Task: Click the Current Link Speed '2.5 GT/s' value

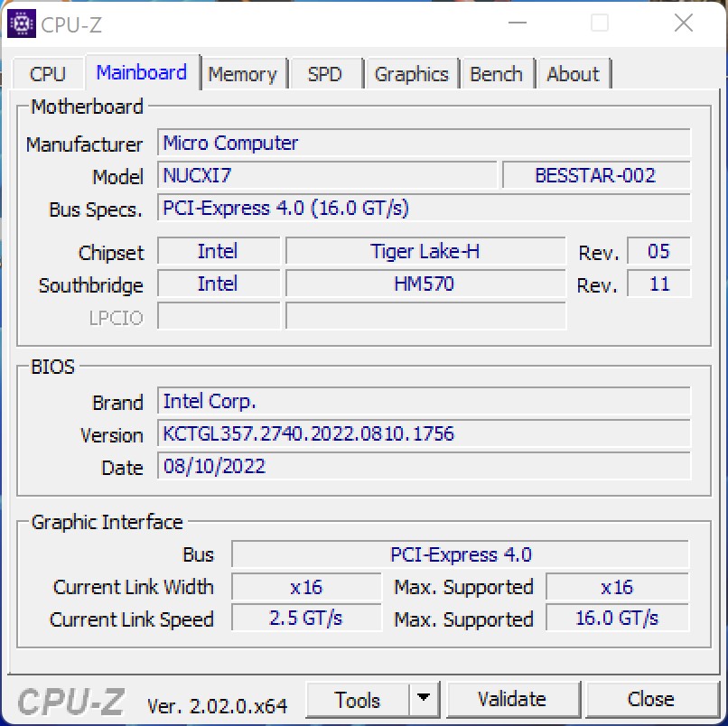Action: coord(306,618)
